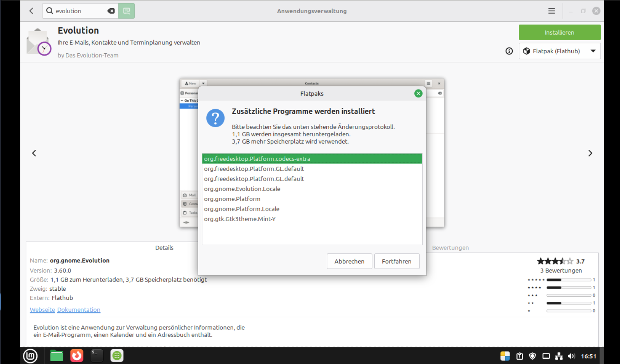Show next screenshot with right arrow
This screenshot has width=620, height=364.
click(x=590, y=153)
